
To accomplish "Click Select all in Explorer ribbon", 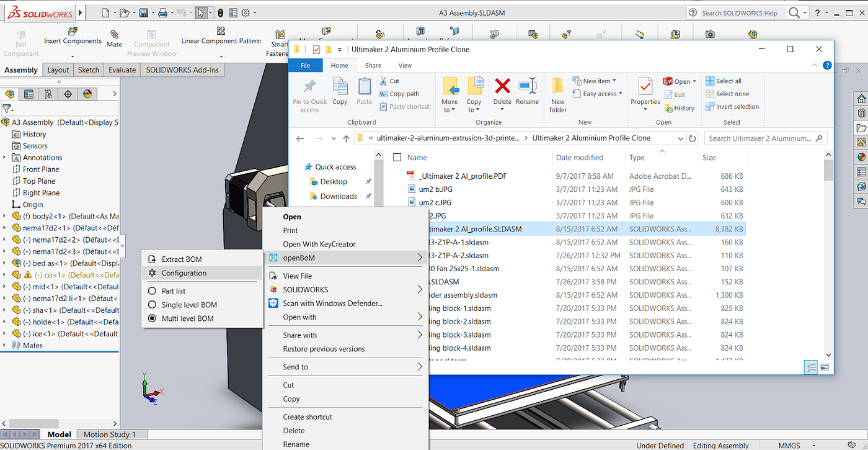I will 724,81.
